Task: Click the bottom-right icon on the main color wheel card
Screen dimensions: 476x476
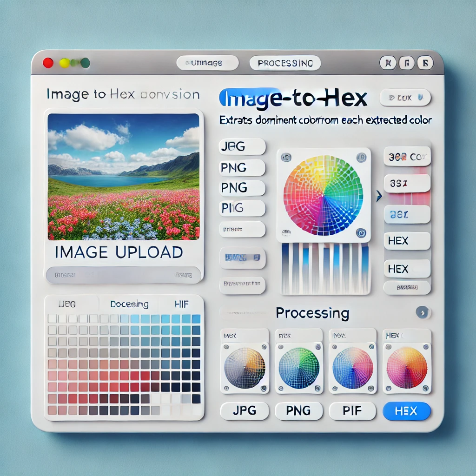Action: coord(361,233)
